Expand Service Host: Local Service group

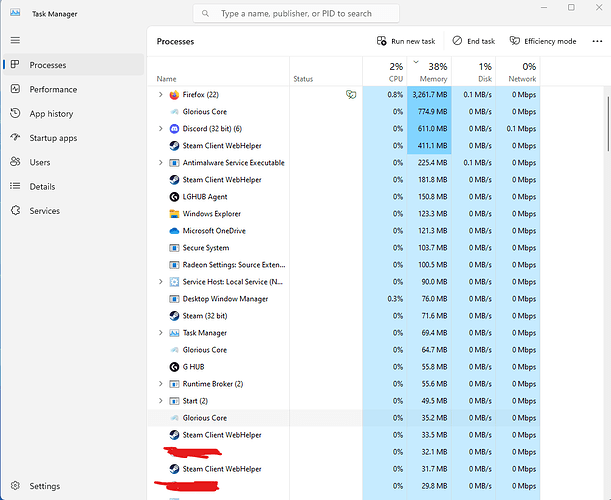pos(161,282)
